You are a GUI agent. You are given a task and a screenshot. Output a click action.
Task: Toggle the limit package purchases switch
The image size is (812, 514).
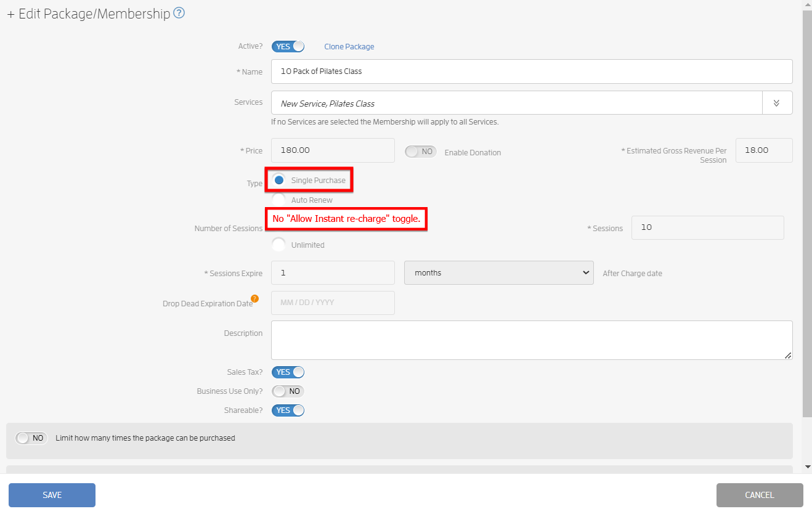(31, 438)
